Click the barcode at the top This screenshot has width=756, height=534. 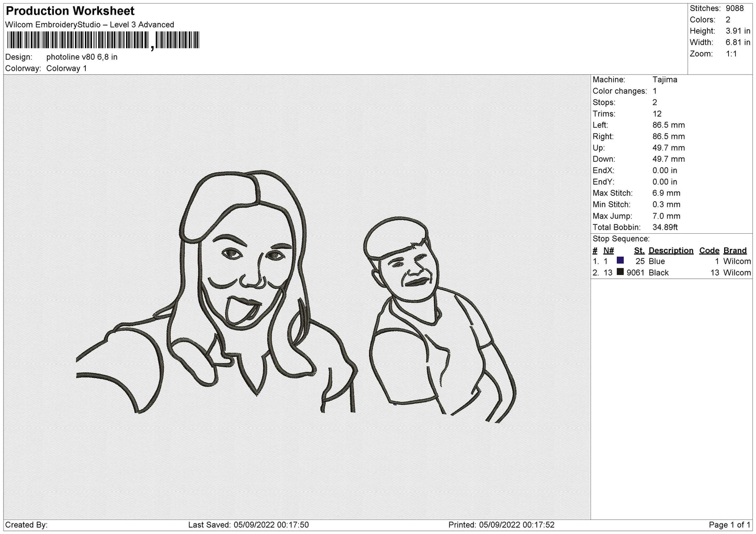click(103, 40)
